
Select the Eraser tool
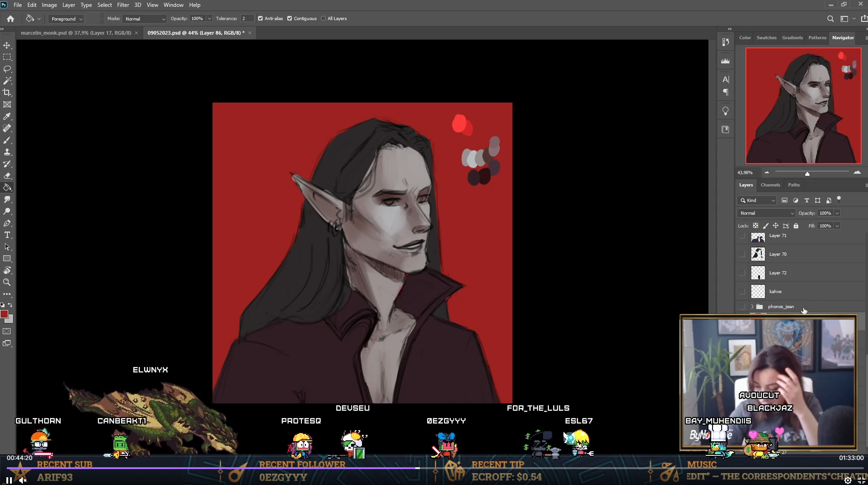[7, 176]
